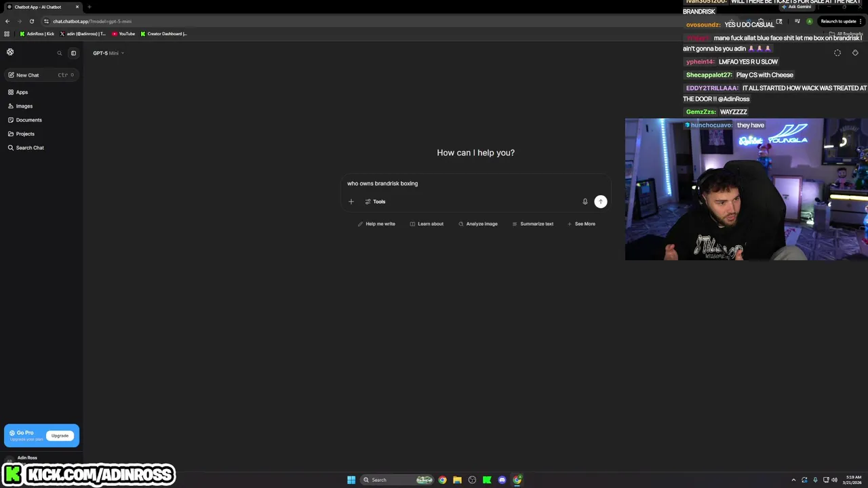
Task: Open the YouTube bookmark
Action: pos(123,34)
